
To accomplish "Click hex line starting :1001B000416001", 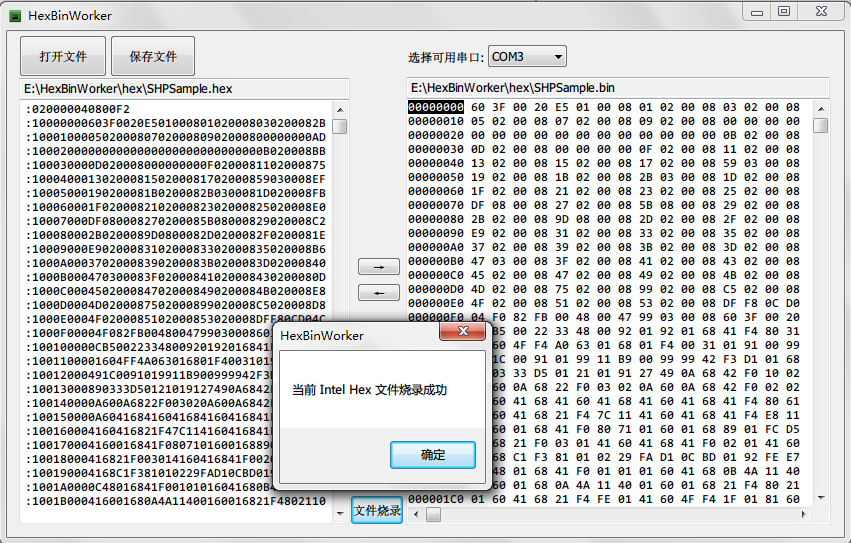I will [x=175, y=501].
